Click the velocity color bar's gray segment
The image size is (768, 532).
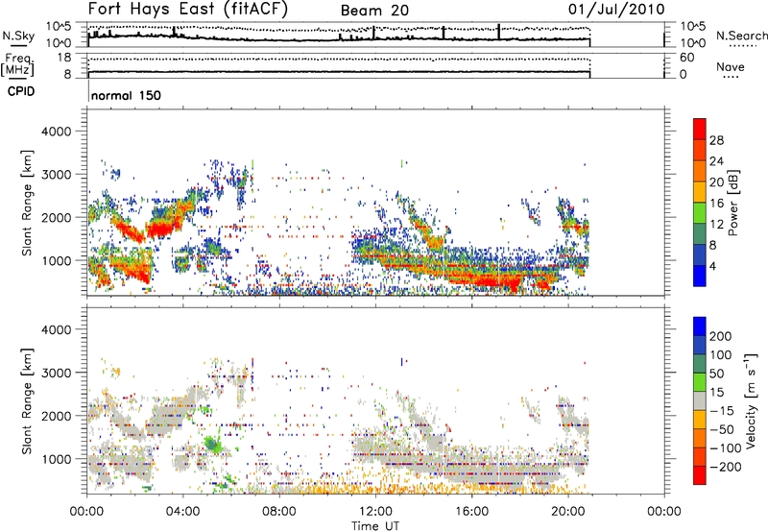[x=700, y=401]
